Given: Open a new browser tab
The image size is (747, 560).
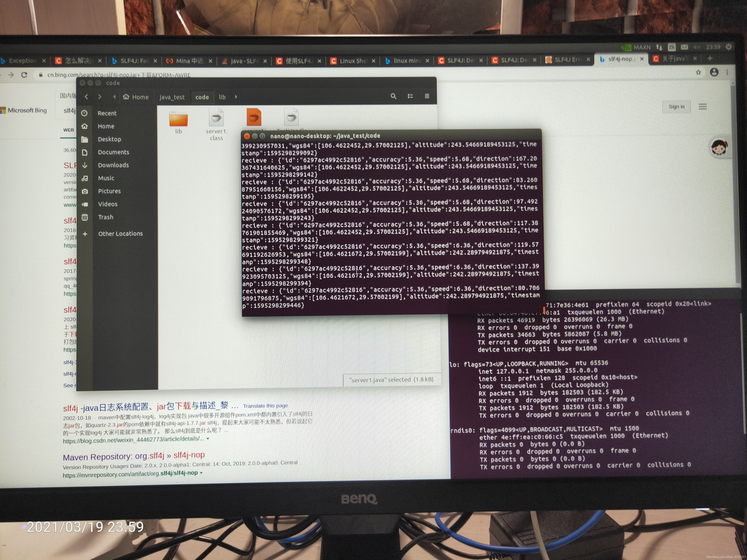Looking at the screenshot, I should coord(710,58).
